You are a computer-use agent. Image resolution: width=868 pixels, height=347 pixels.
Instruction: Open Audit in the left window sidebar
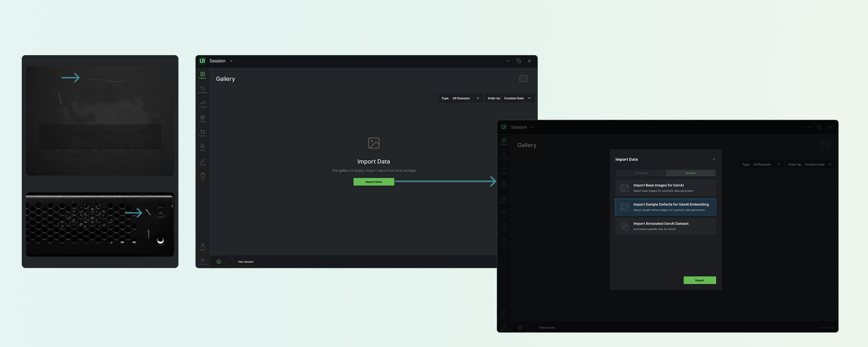point(203,147)
